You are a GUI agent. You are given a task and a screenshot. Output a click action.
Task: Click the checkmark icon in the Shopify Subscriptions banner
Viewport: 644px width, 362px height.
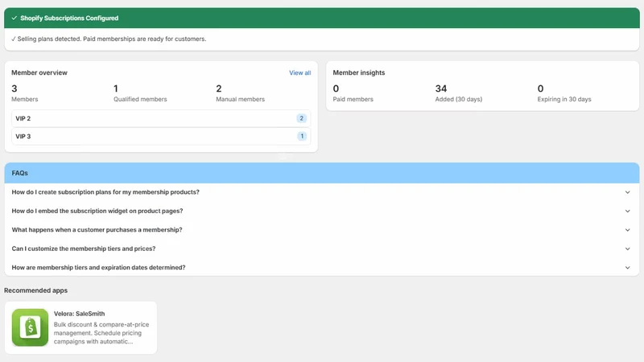click(x=14, y=18)
